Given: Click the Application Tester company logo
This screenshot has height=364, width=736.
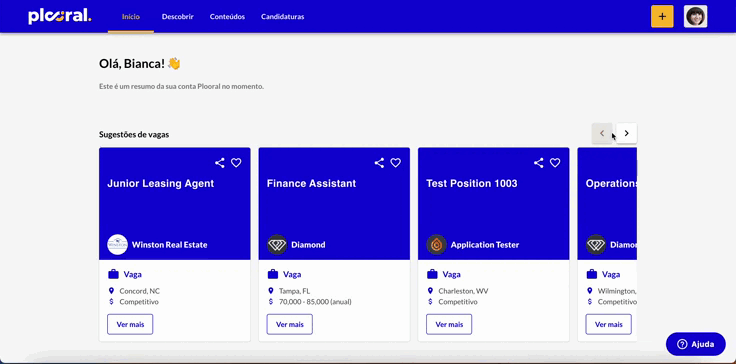Looking at the screenshot, I should coord(437,245).
